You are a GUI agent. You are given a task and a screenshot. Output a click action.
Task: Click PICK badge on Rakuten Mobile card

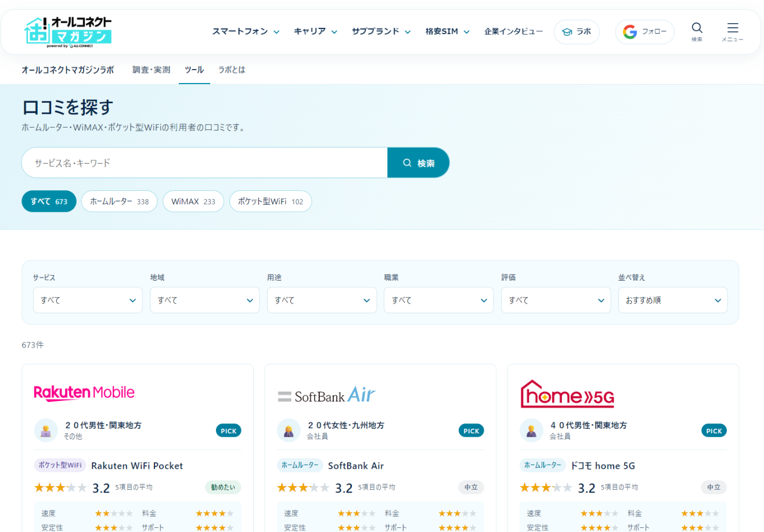(229, 430)
